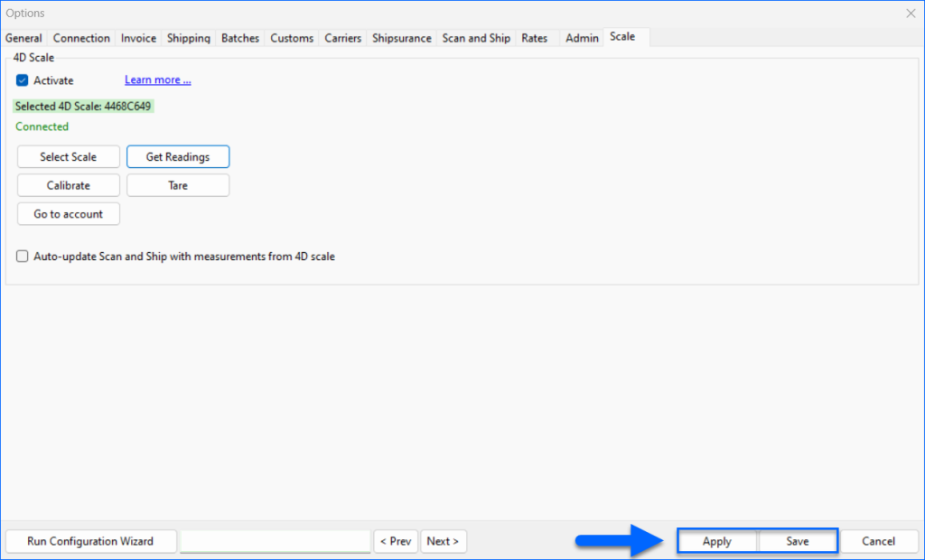The height and width of the screenshot is (560, 925).
Task: Switch to the Invoice tab
Action: (x=138, y=38)
